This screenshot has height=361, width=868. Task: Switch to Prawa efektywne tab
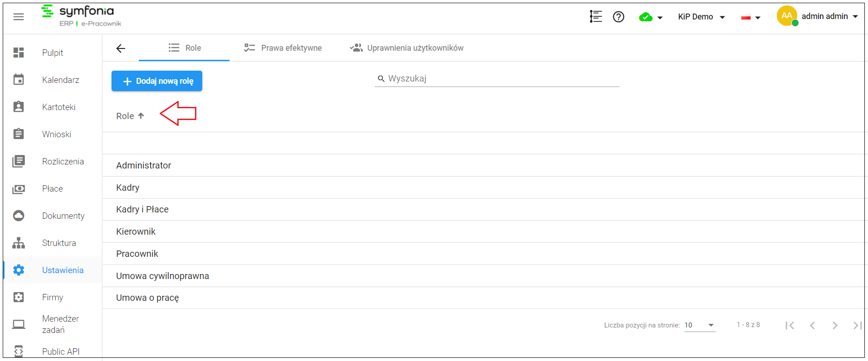click(x=283, y=48)
